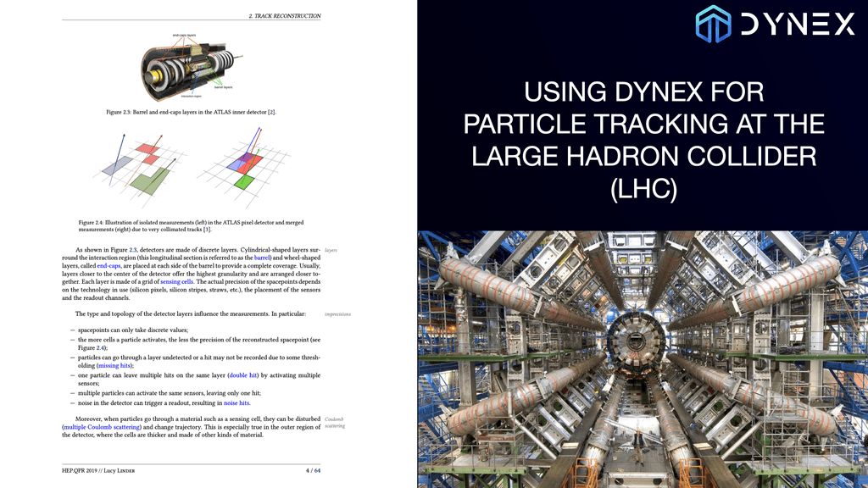Click the Figure 2.4 reference in the bullet item
The image size is (868, 488).
click(x=100, y=348)
